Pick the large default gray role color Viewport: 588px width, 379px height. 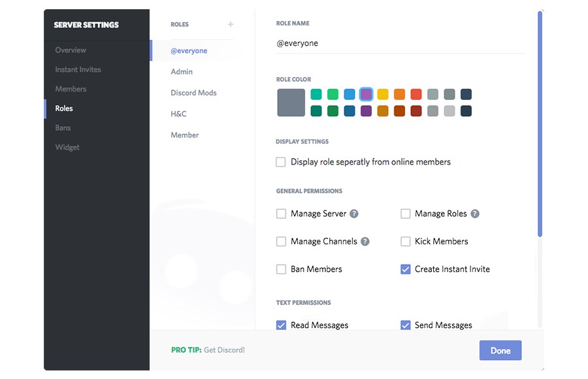pos(291,103)
